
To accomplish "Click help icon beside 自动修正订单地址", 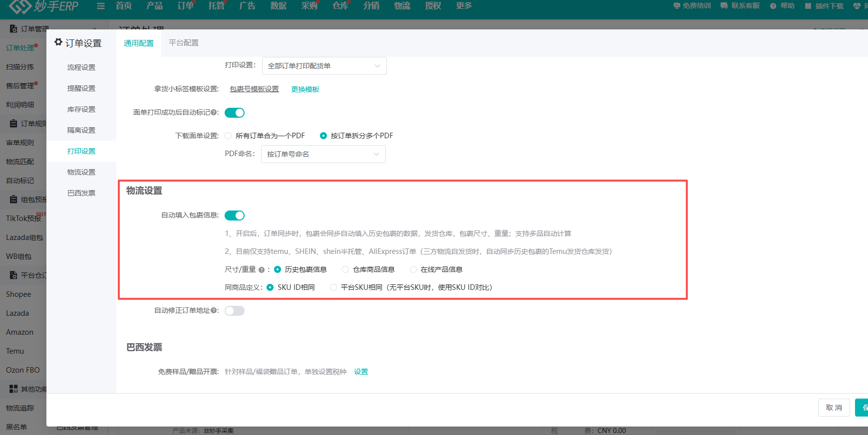I will 214,310.
